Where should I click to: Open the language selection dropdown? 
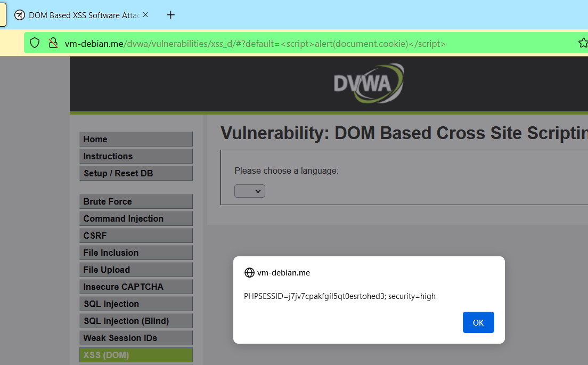click(x=250, y=191)
